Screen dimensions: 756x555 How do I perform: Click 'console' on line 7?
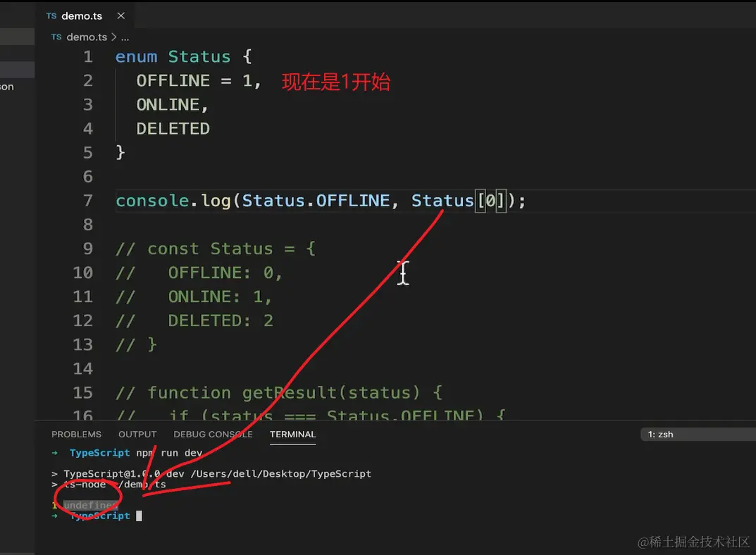point(152,201)
